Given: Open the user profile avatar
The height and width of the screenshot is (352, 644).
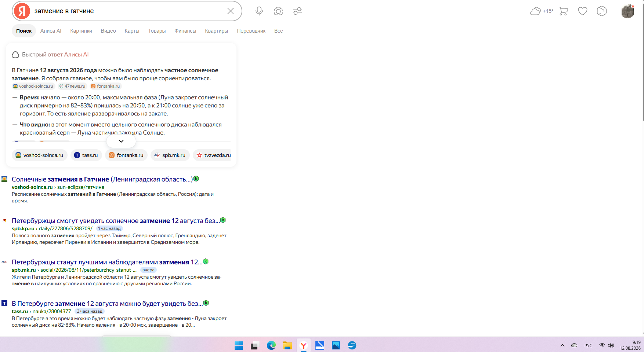Looking at the screenshot, I should click(628, 11).
